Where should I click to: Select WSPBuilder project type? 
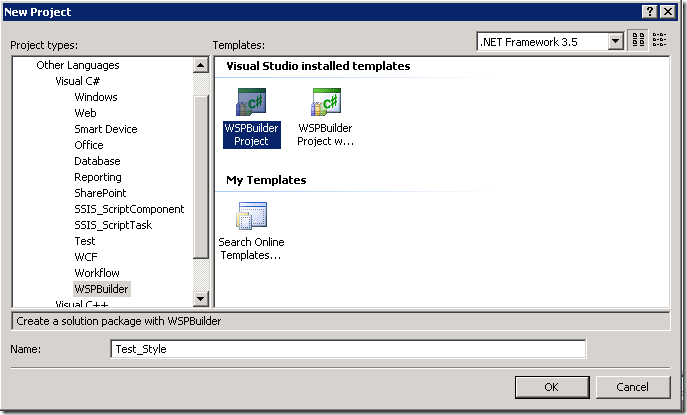101,289
